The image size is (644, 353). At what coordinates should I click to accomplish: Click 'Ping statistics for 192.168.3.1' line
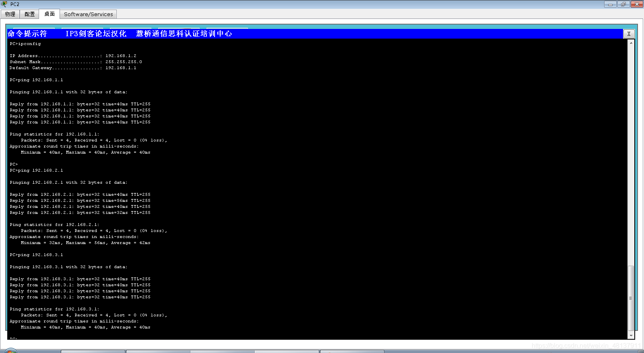point(54,309)
